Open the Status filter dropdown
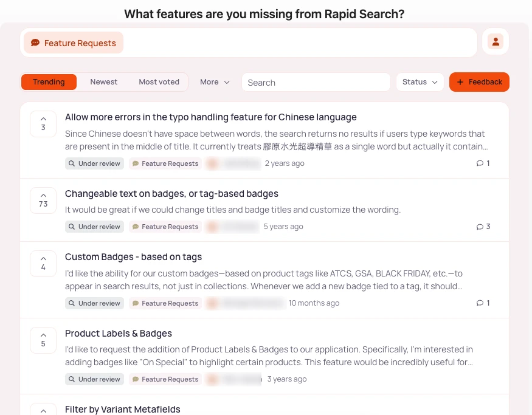The width and height of the screenshot is (532, 415). coord(420,82)
